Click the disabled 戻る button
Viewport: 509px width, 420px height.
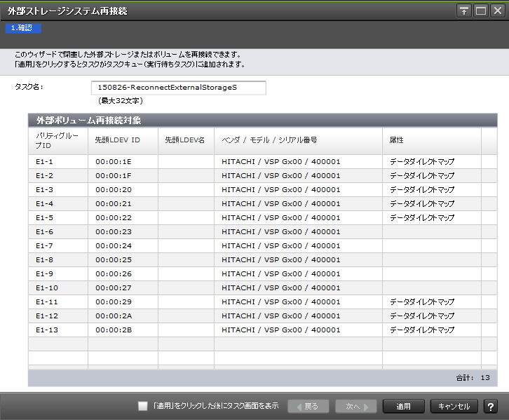point(308,406)
